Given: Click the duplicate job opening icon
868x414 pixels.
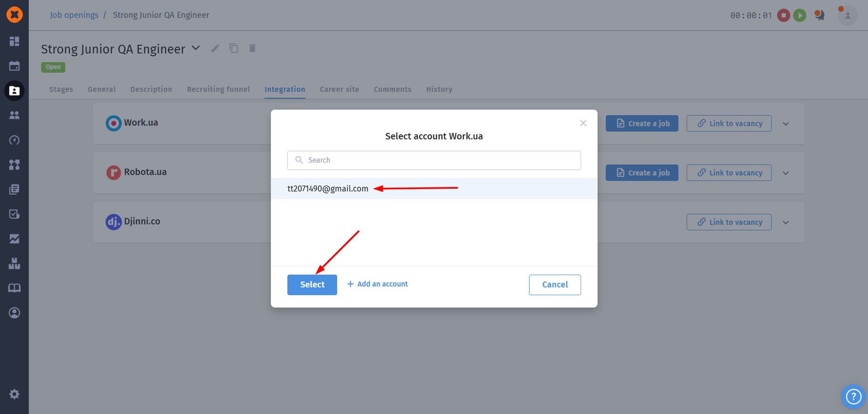Looking at the screenshot, I should point(234,48).
